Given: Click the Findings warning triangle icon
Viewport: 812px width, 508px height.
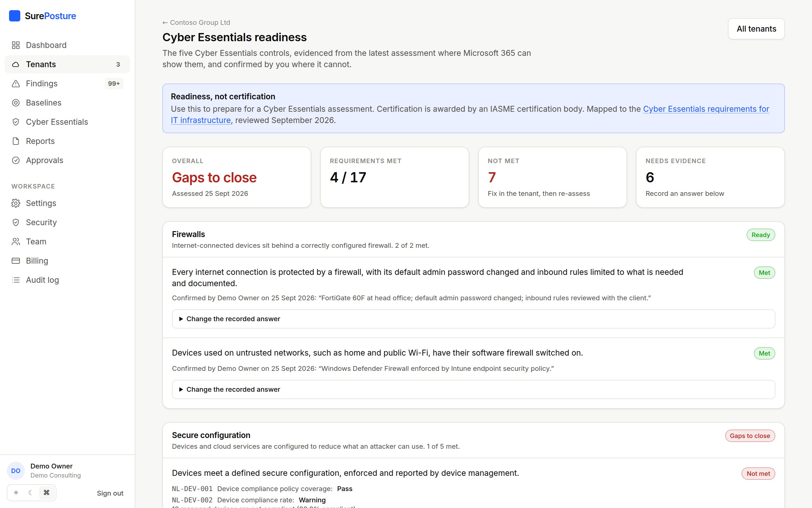Looking at the screenshot, I should (16, 83).
